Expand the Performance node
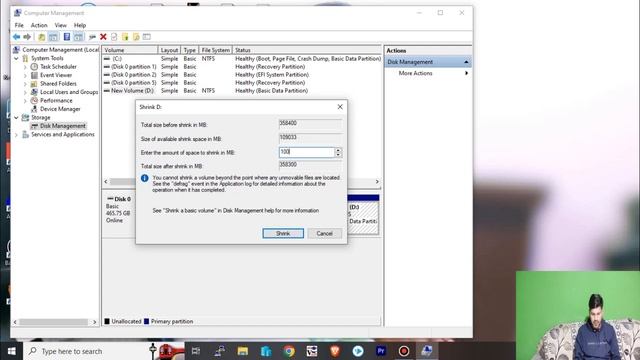Image resolution: width=640 pixels, height=360 pixels. click(x=25, y=100)
